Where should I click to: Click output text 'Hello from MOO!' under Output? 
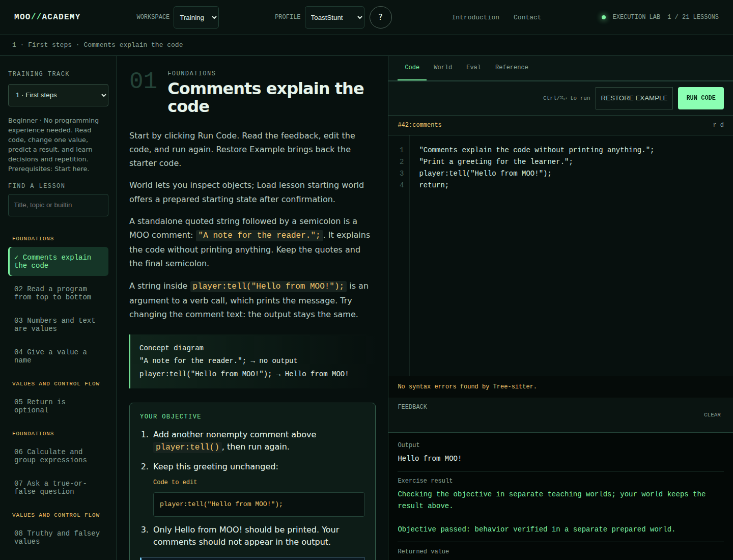click(x=430, y=459)
